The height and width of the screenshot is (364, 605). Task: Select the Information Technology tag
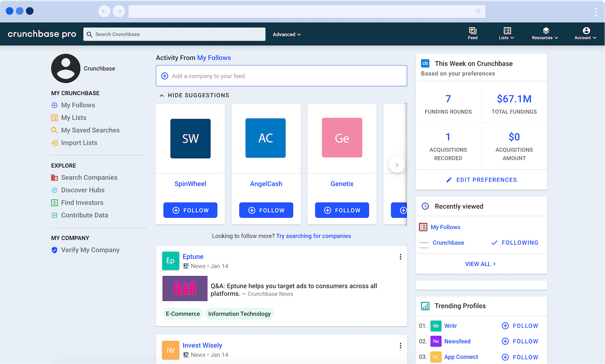[x=239, y=314]
